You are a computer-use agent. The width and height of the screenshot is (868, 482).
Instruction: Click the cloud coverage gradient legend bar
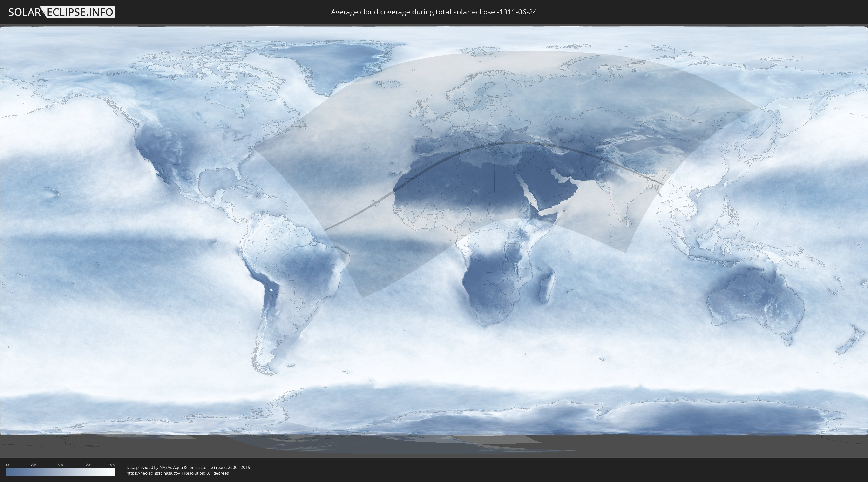pos(61,472)
